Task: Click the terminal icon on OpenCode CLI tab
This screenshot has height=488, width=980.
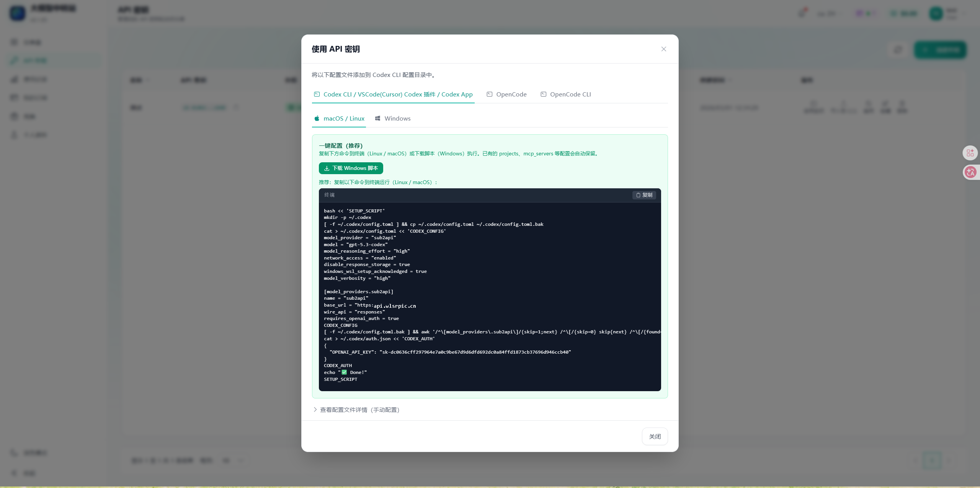Action: point(543,95)
